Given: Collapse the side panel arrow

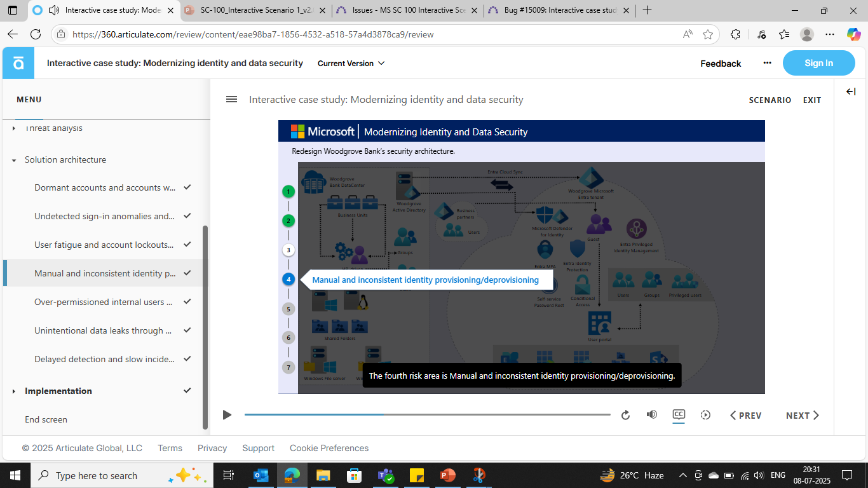Looking at the screenshot, I should 851,91.
